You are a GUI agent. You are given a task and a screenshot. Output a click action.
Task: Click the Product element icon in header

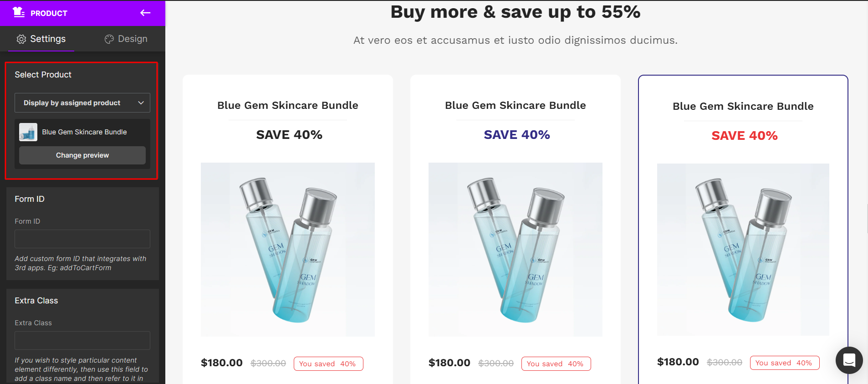click(19, 12)
